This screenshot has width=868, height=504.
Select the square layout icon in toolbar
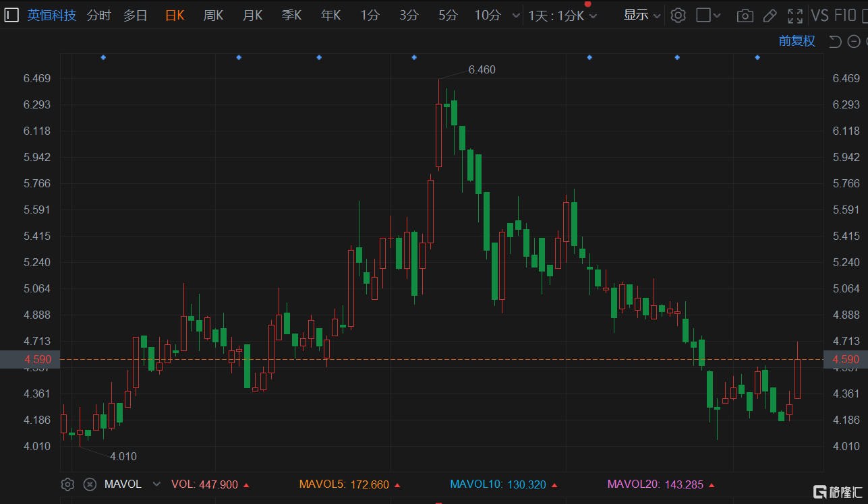[703, 15]
